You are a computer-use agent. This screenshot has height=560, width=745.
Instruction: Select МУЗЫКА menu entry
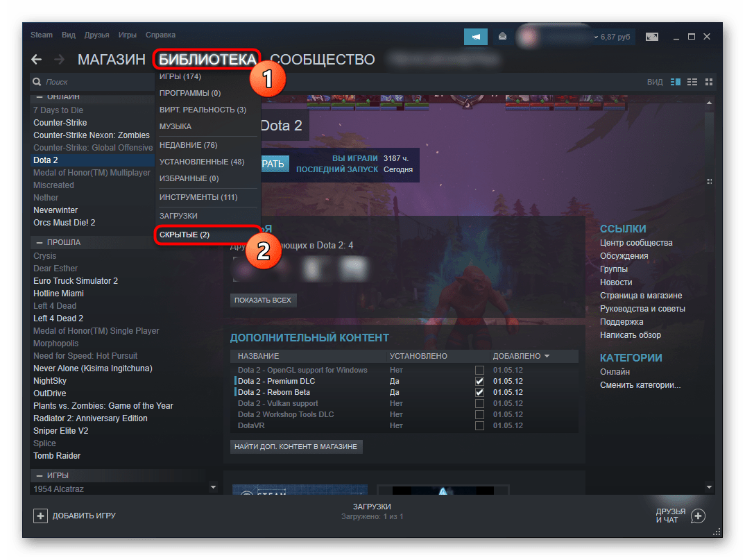click(175, 126)
